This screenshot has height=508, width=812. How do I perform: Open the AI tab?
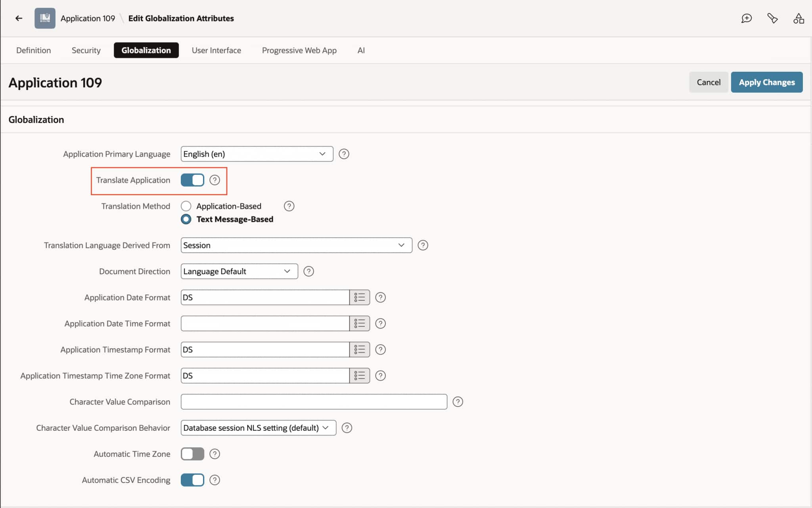pyautogui.click(x=361, y=50)
